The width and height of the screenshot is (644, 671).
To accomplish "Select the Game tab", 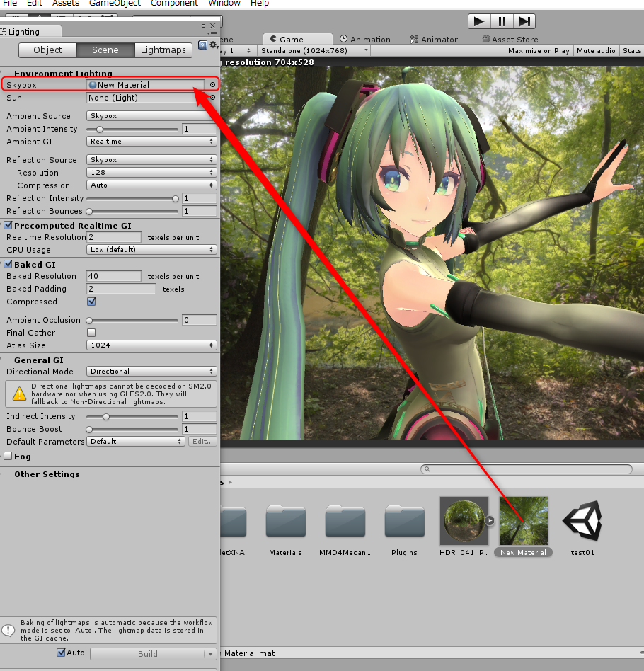I will click(x=297, y=40).
